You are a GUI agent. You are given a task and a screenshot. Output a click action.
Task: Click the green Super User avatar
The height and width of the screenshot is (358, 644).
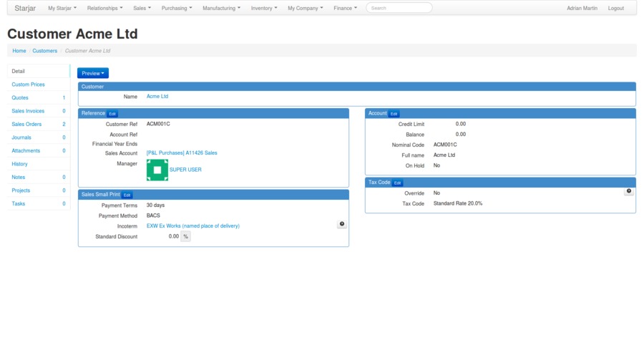[x=157, y=170]
